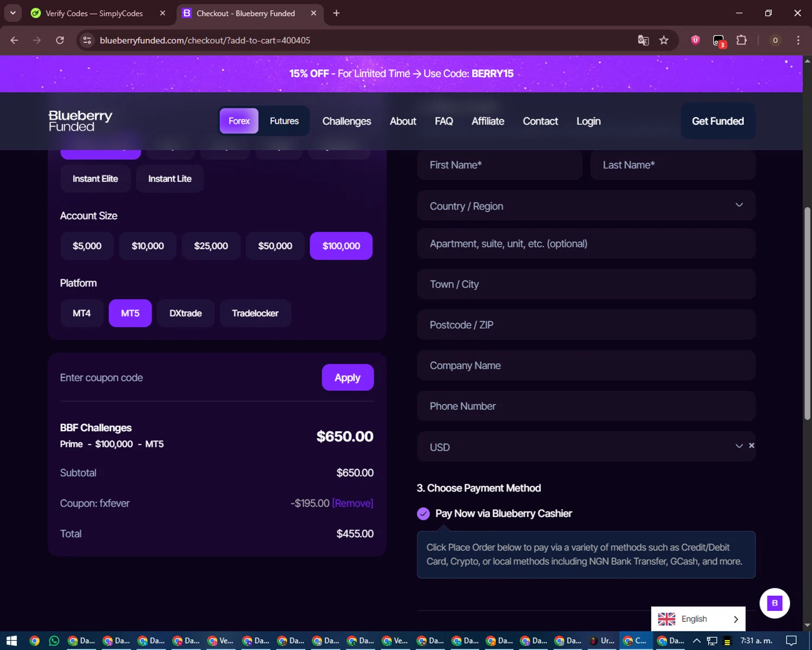The height and width of the screenshot is (650, 812).
Task: Open the Affiliate menu item
Action: [488, 121]
